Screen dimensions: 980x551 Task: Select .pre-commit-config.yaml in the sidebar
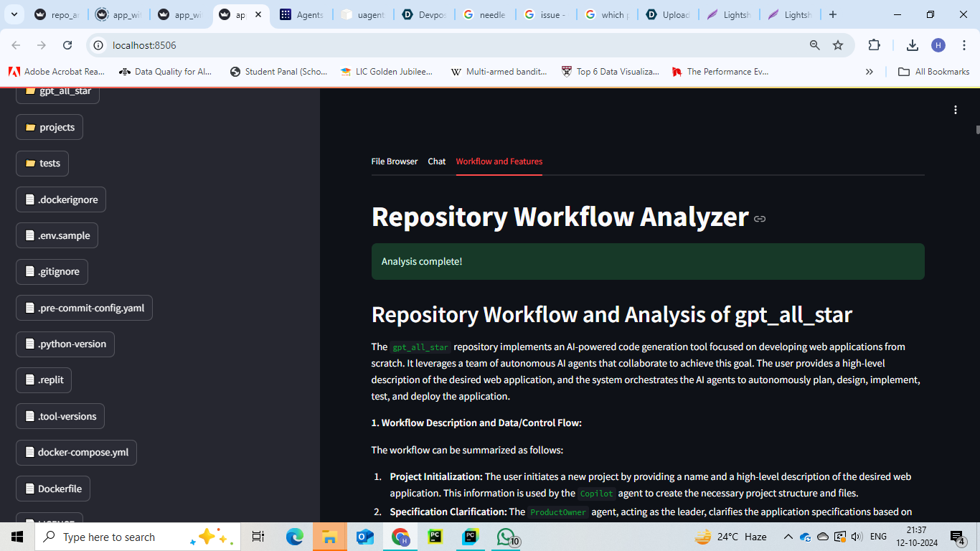(x=84, y=308)
